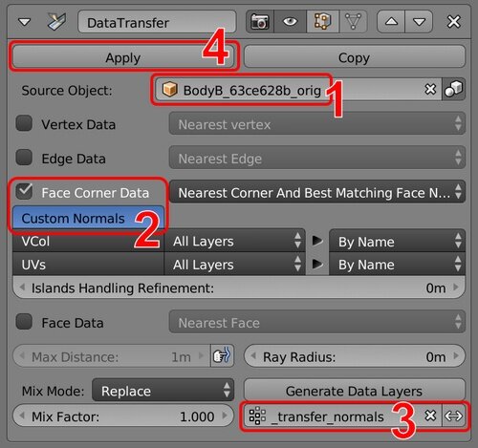The height and width of the screenshot is (448, 478).
Task: Open Nearest Corner And Best Matching dropdown
Action: point(317,192)
